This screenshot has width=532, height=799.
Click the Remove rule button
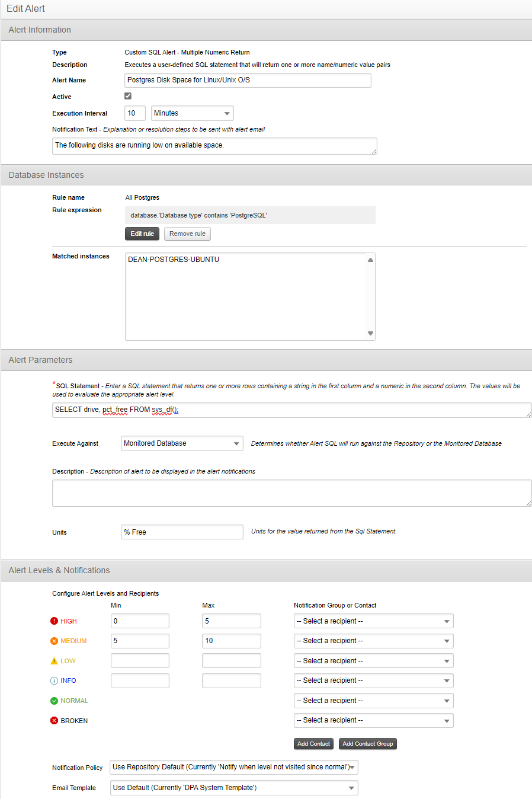(x=187, y=234)
